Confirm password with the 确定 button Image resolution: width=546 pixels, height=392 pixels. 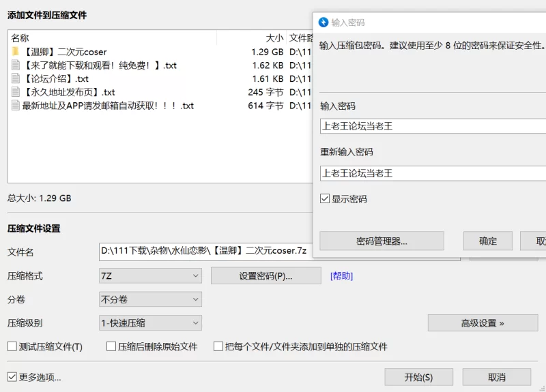pos(488,241)
